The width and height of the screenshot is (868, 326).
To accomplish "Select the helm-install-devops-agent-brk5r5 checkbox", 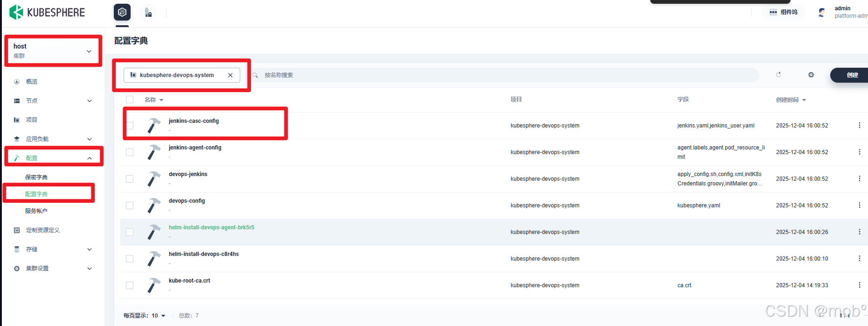I will pyautogui.click(x=130, y=232).
